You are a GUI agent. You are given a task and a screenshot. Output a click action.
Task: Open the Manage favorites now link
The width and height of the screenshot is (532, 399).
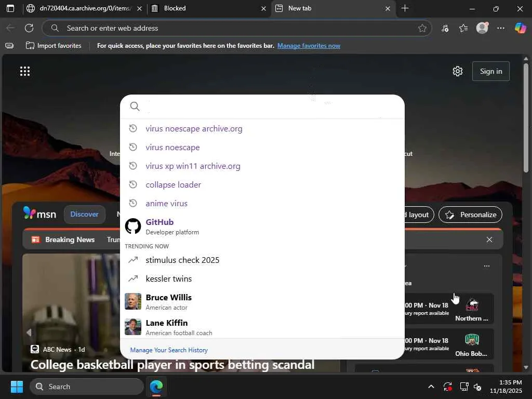309,46
